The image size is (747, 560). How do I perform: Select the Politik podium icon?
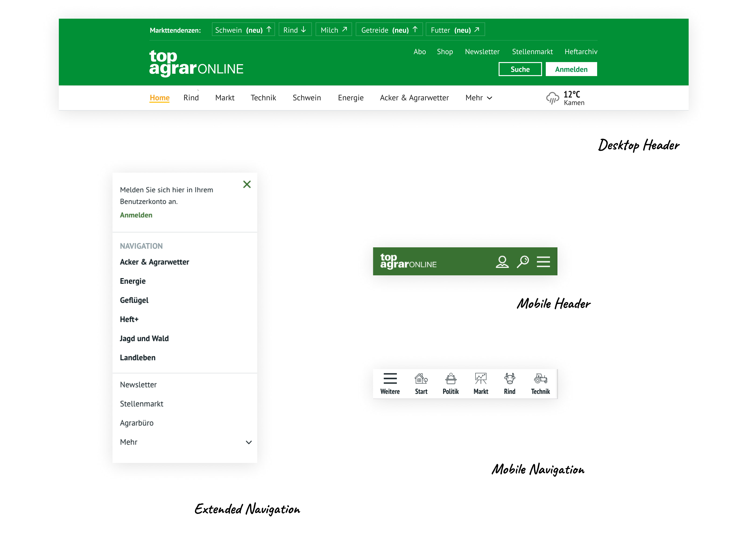coord(451,379)
